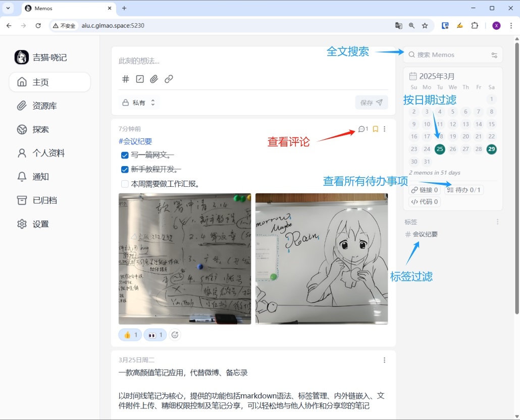The width and height of the screenshot is (520, 420).
Task: Open Chrome three-dot menu
Action: click(x=511, y=26)
